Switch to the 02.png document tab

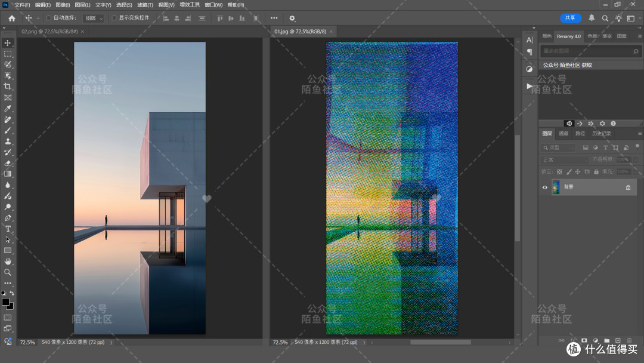point(49,31)
